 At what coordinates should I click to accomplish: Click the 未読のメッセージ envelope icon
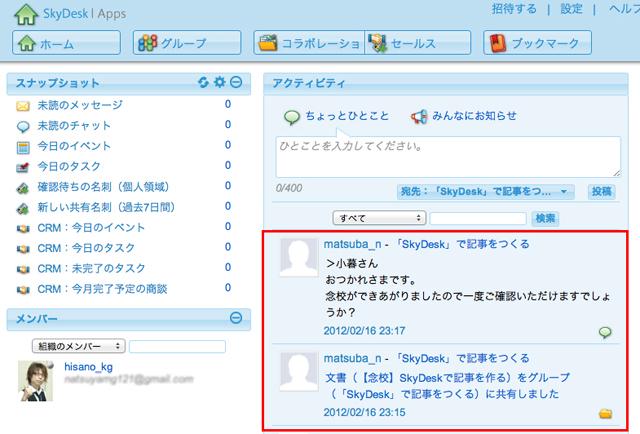(x=23, y=106)
